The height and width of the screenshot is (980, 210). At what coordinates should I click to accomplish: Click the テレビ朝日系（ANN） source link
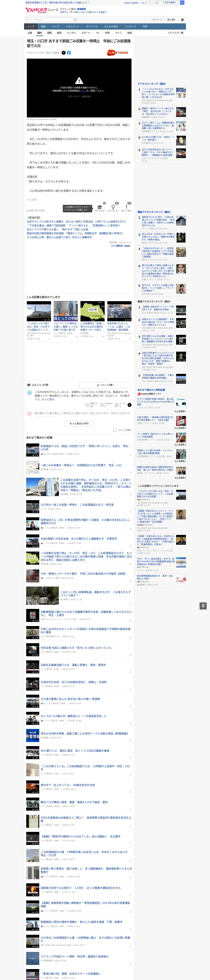pos(121,246)
